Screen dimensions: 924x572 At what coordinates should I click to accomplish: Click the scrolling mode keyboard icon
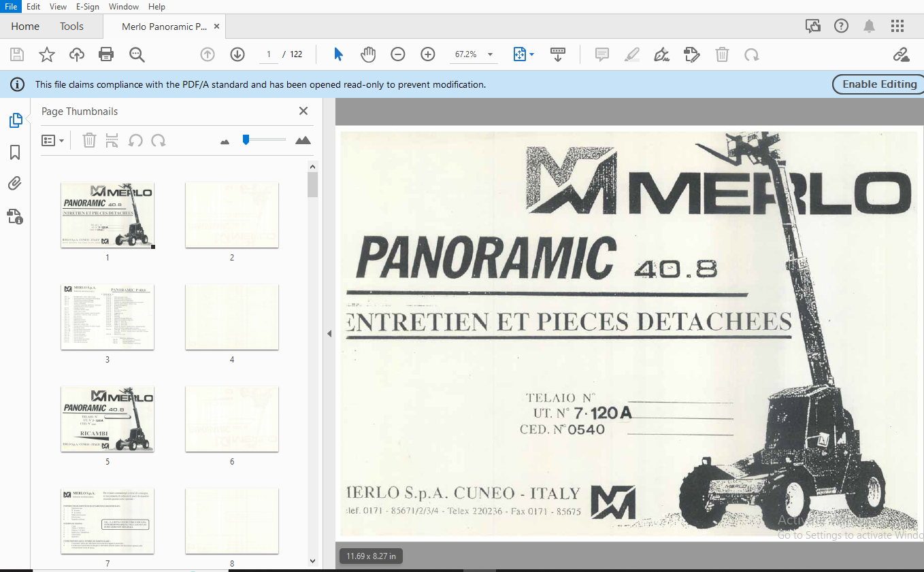click(557, 54)
